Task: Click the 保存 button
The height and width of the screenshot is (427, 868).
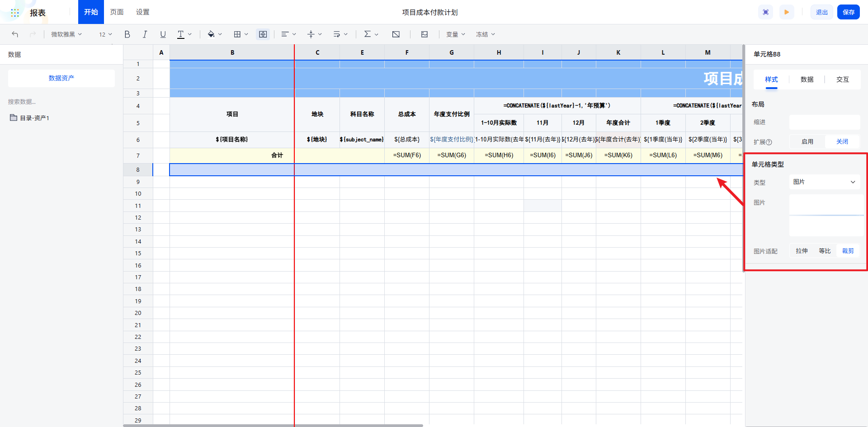Action: [849, 12]
